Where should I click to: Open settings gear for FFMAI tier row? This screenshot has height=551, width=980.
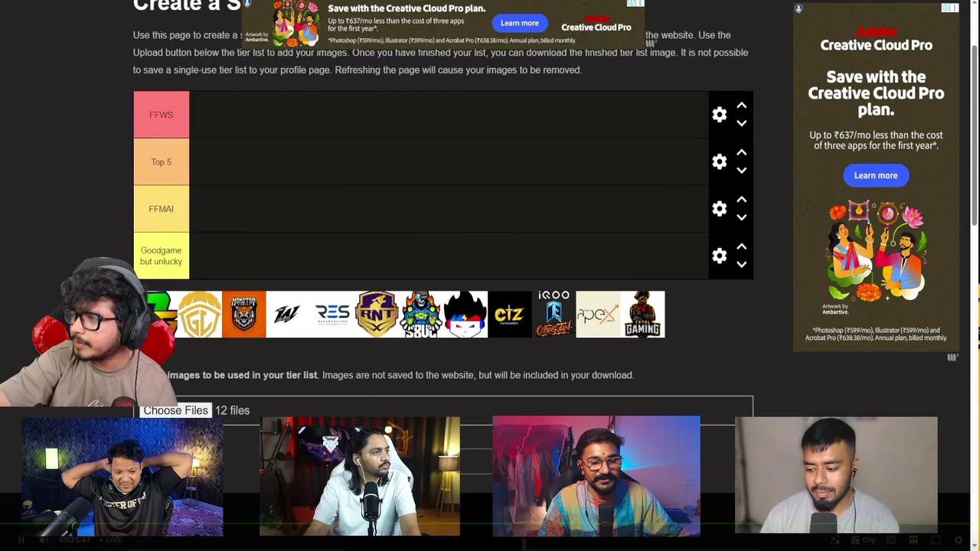[x=719, y=209]
